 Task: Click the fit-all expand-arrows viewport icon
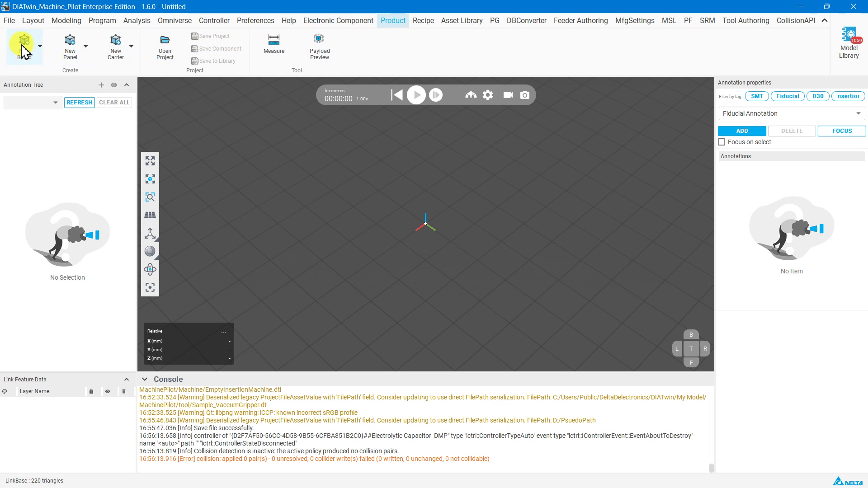150,161
